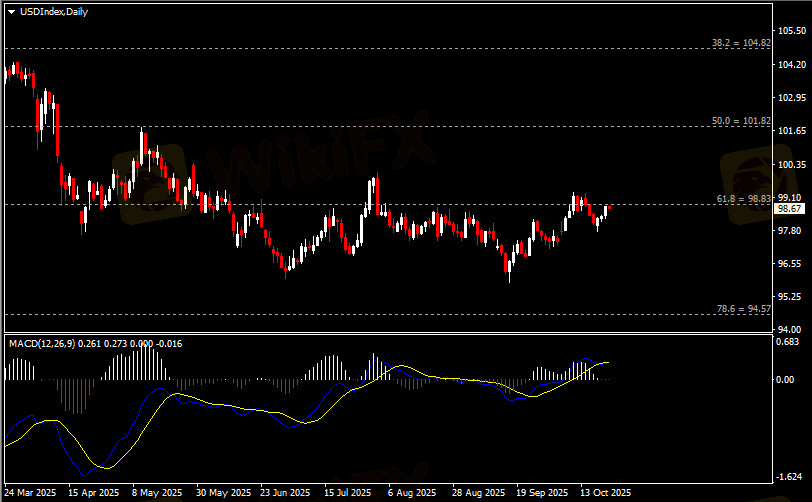Click the MACD scale value 0.00
Screen dimensions: 812x502
tap(785, 380)
